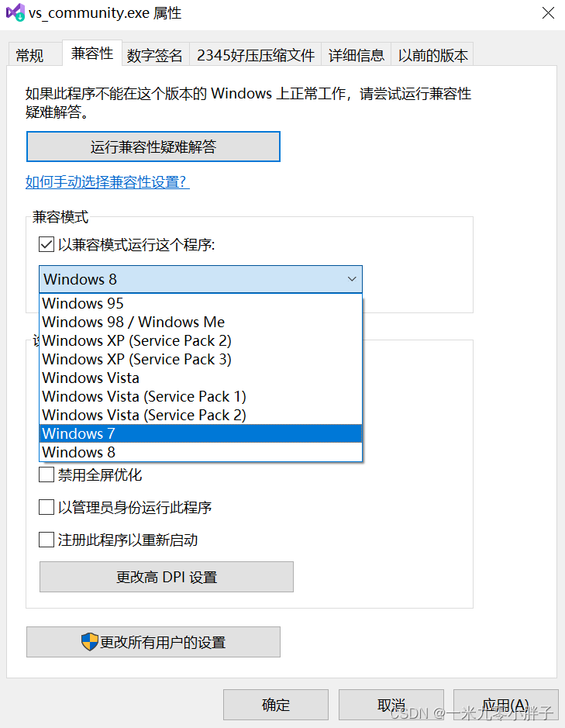Screen dimensions: 565x728
Task: Choose Windows 95 compatibility mode
Action: pyautogui.click(x=82, y=303)
